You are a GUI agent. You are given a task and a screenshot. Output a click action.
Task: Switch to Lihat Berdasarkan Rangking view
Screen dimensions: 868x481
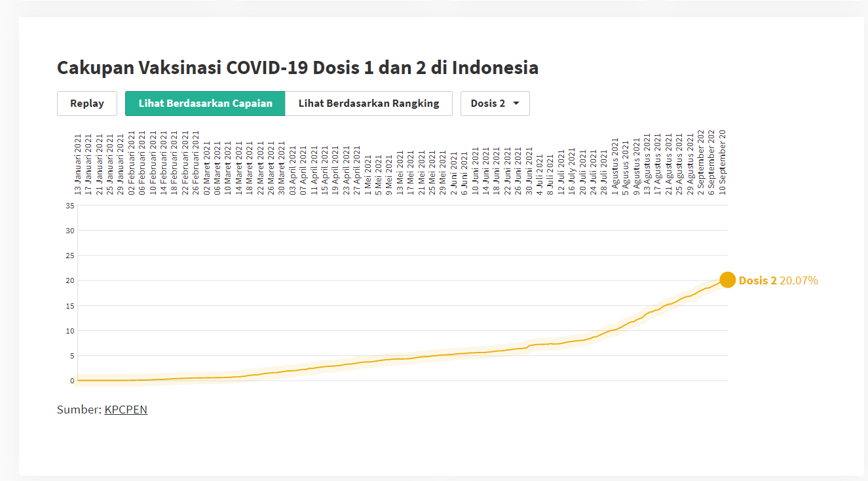click(x=369, y=104)
